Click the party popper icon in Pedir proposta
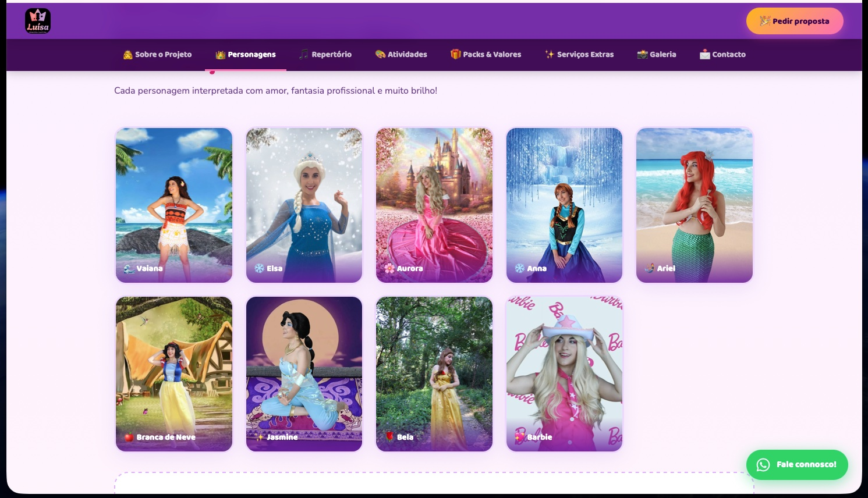 (x=765, y=21)
